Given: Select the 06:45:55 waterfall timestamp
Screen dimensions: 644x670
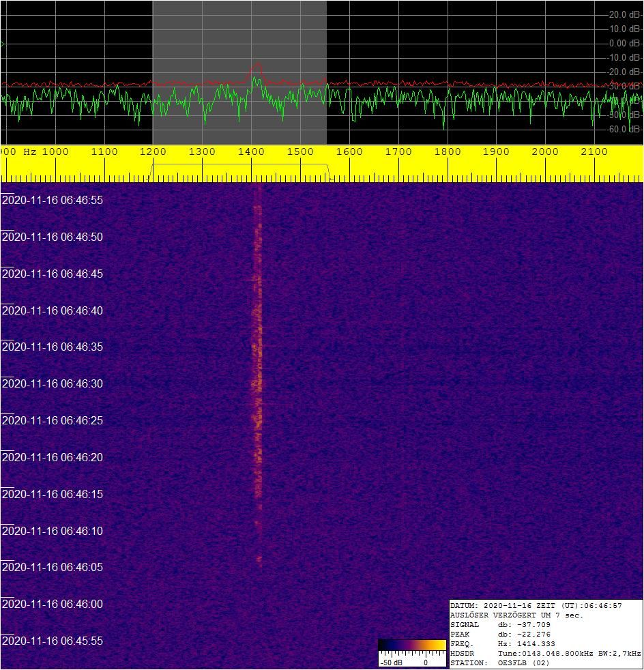Looking at the screenshot, I should click(53, 641).
